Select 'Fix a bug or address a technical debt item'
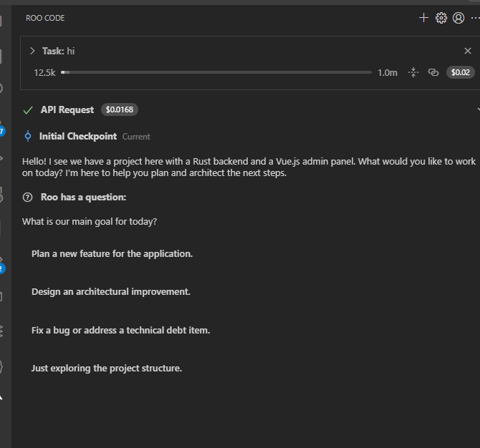The width and height of the screenshot is (480, 448). click(120, 330)
